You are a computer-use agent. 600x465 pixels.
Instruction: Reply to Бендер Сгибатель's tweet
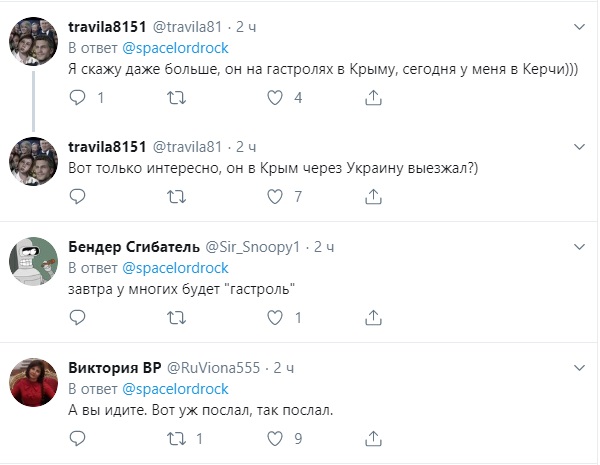point(79,318)
